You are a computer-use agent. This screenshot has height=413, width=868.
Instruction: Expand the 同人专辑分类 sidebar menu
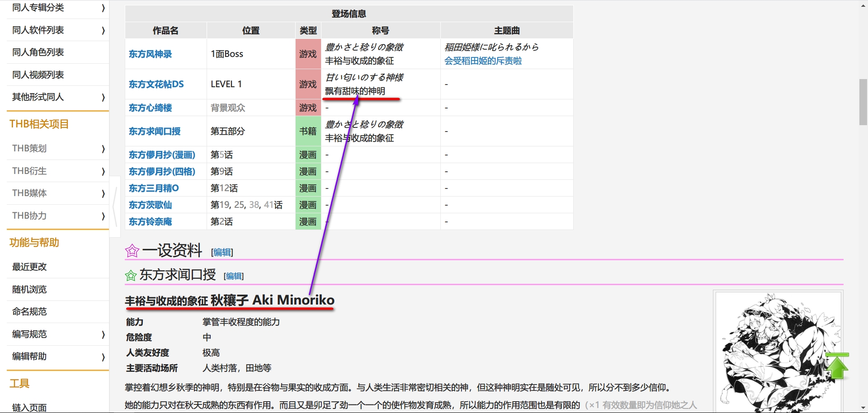[x=103, y=8]
